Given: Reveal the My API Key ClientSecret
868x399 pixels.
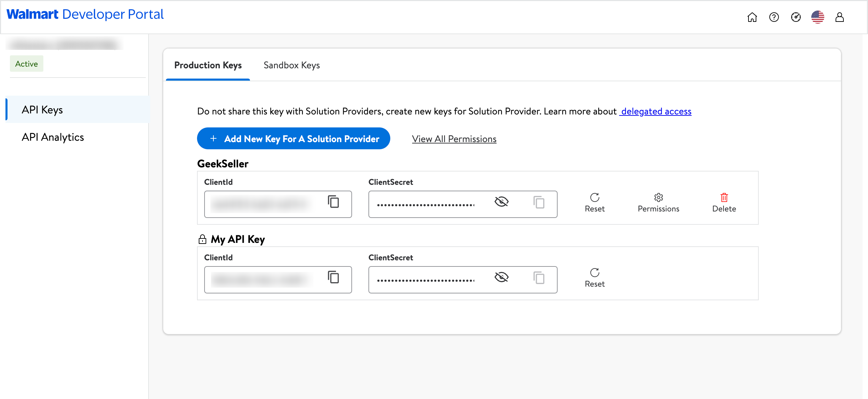Looking at the screenshot, I should (501, 277).
